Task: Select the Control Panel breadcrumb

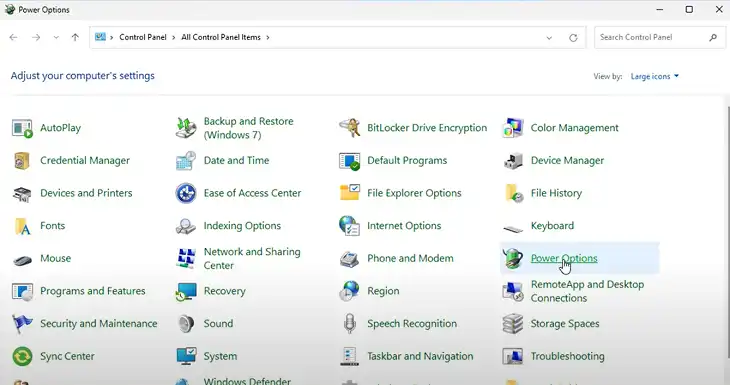Action: [142, 37]
